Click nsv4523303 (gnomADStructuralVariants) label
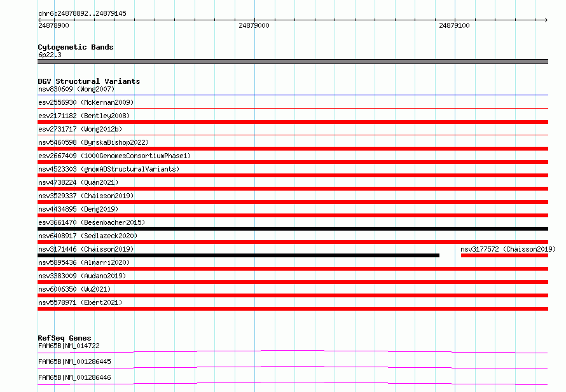566x392 pixels. (x=109, y=169)
